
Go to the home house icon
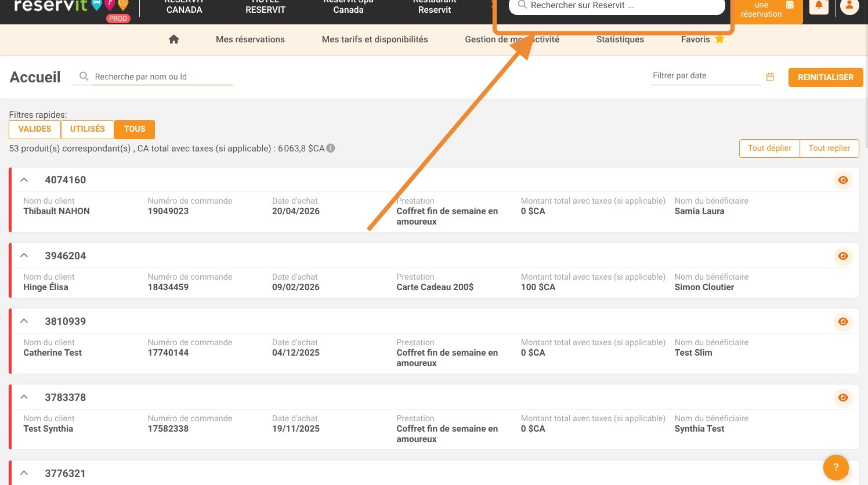click(x=173, y=39)
